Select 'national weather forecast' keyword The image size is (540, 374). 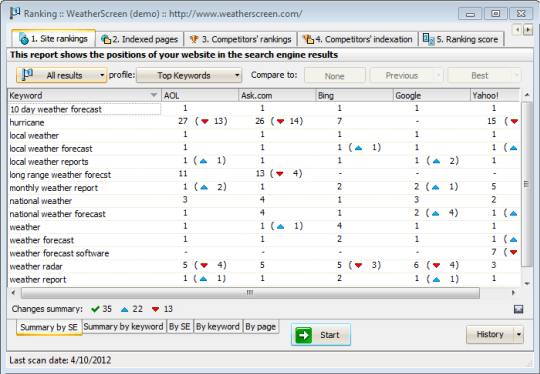point(58,214)
